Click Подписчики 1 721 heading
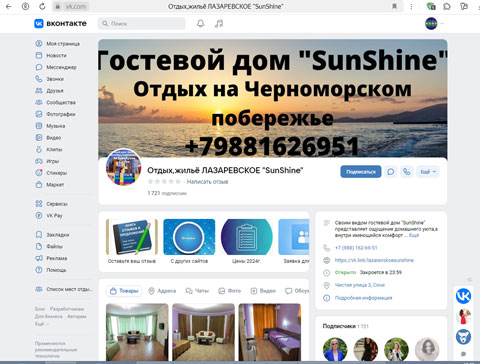The image size is (480, 364). tap(345, 326)
